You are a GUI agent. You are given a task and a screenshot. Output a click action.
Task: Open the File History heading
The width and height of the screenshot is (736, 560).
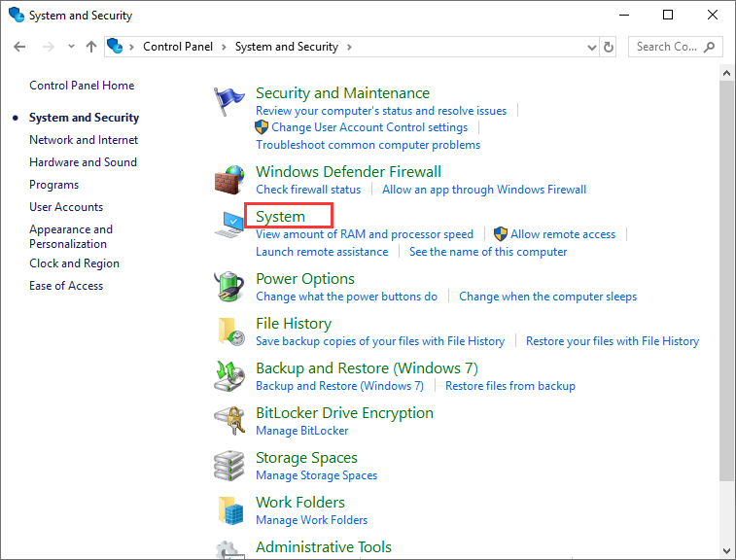(x=294, y=324)
